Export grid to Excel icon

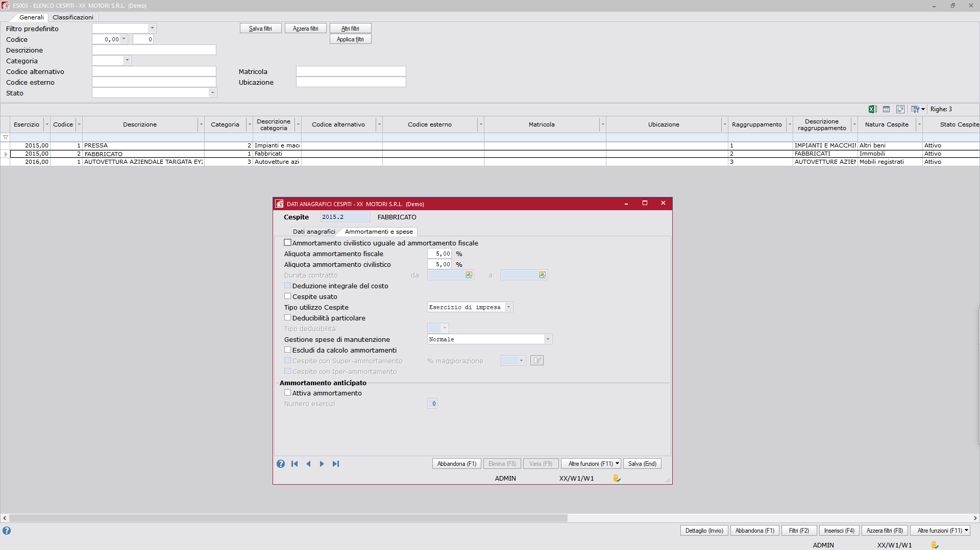coord(873,109)
